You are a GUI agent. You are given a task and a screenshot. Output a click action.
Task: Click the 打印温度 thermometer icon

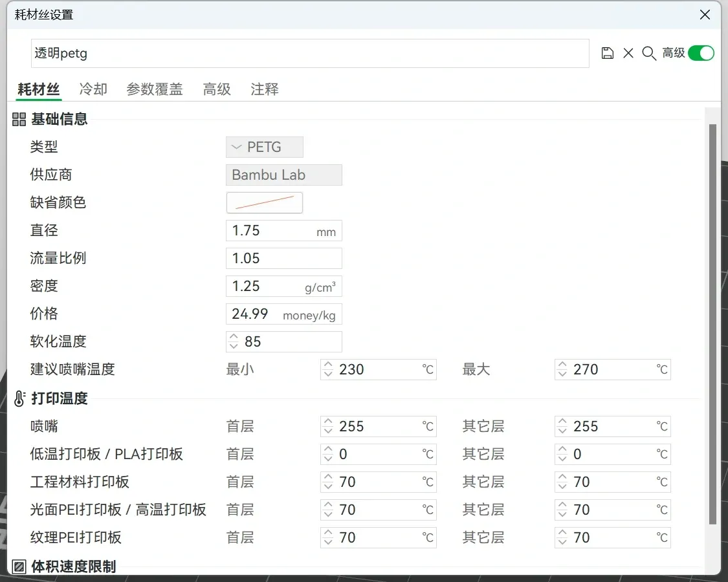(19, 399)
